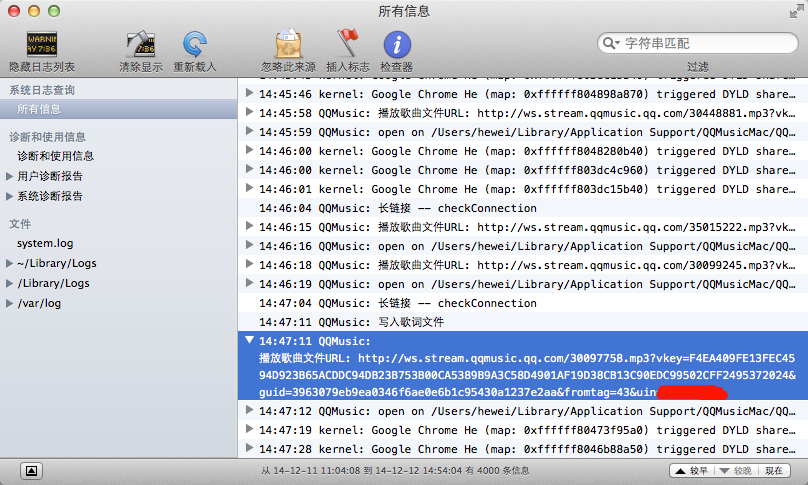Select the 14:47:04 长链接 checkConnection row
Screen dimensions: 808x485
click(523, 303)
